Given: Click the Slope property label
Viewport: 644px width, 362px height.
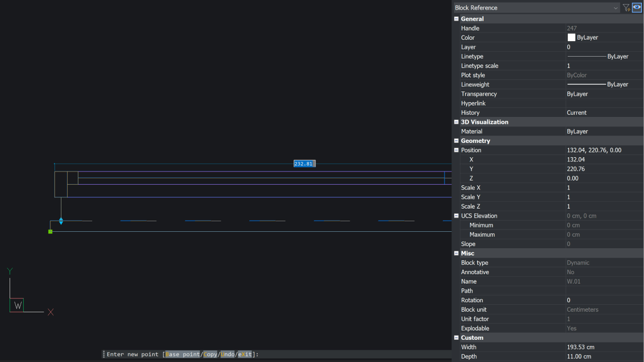Looking at the screenshot, I should (x=468, y=244).
